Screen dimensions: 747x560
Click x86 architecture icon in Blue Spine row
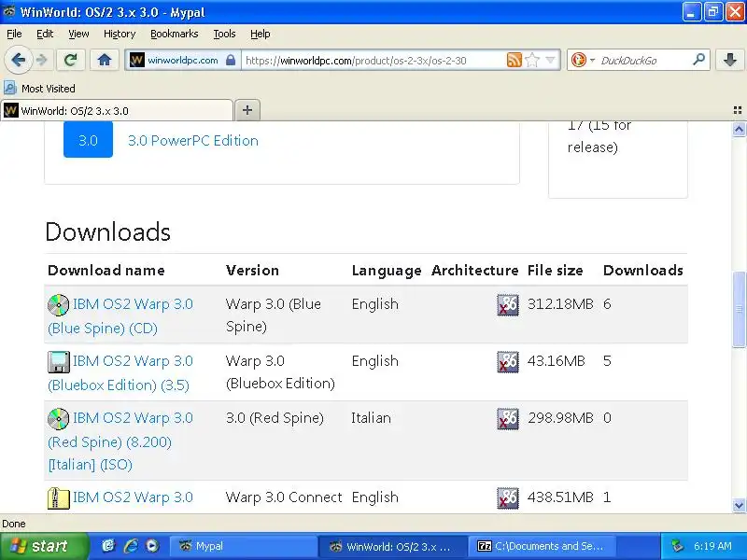pyautogui.click(x=508, y=305)
